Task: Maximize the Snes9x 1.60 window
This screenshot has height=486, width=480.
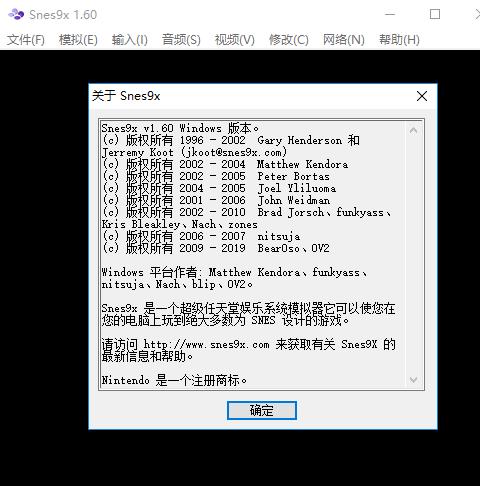Action: pyautogui.click(x=435, y=14)
